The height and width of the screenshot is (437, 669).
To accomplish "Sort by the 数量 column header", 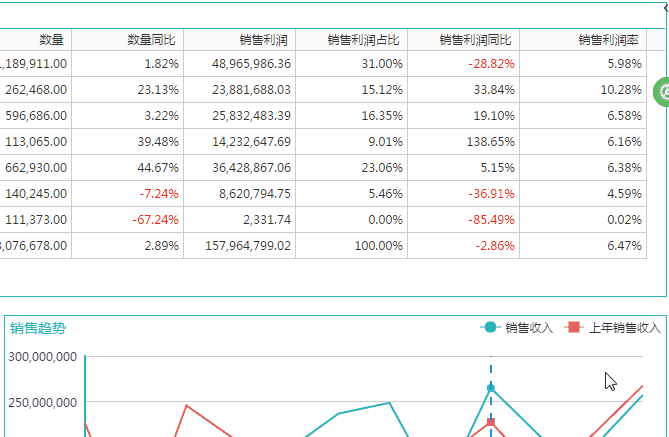I will pyautogui.click(x=52, y=40).
